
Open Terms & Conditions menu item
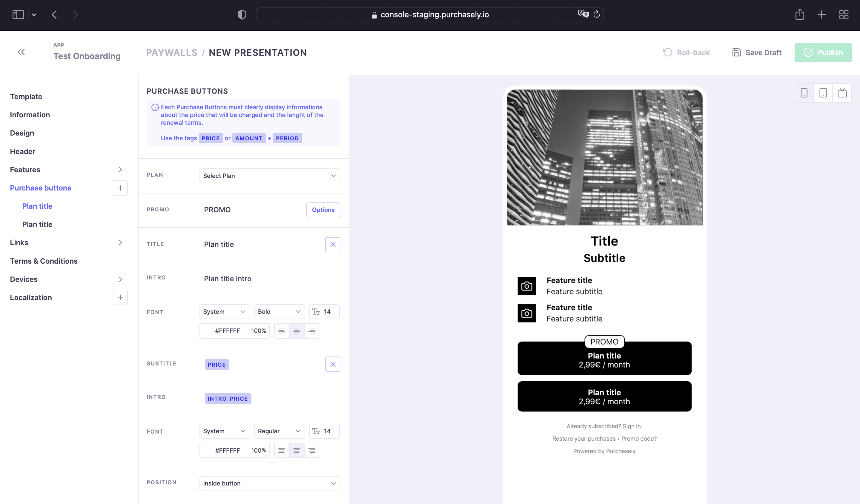click(44, 261)
